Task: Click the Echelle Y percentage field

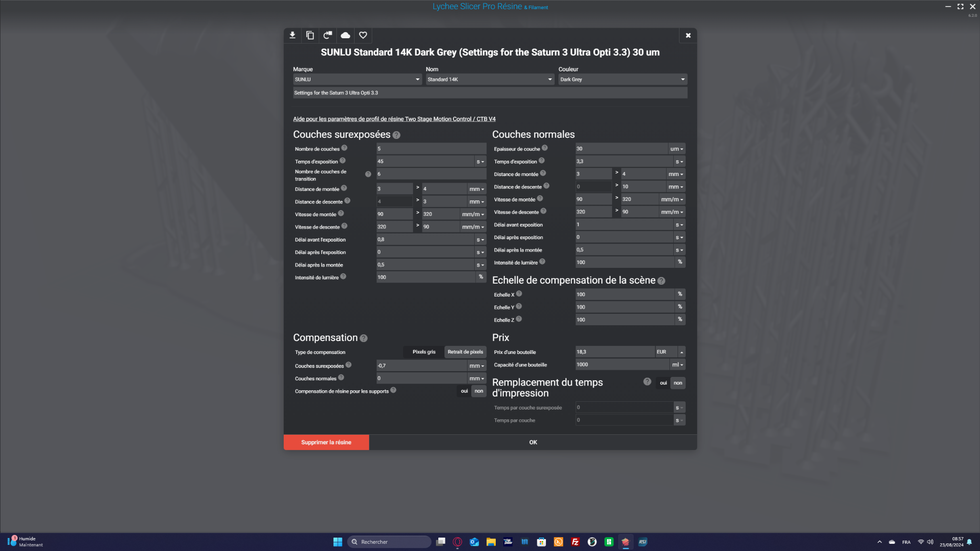Action: tap(625, 307)
